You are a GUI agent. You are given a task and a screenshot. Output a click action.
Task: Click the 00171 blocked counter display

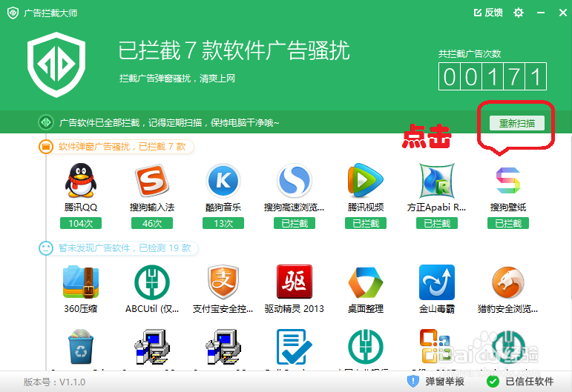point(493,76)
